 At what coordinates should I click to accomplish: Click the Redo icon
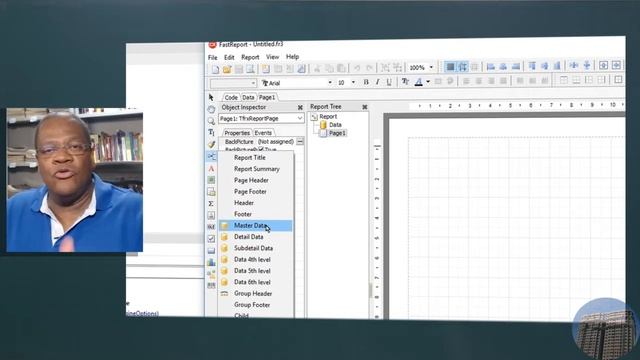(x=369, y=68)
